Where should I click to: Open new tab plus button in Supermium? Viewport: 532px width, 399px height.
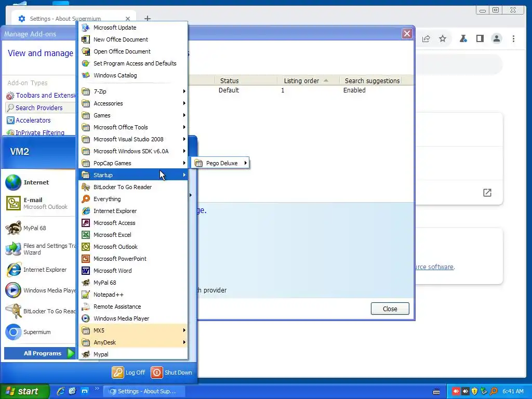(147, 18)
